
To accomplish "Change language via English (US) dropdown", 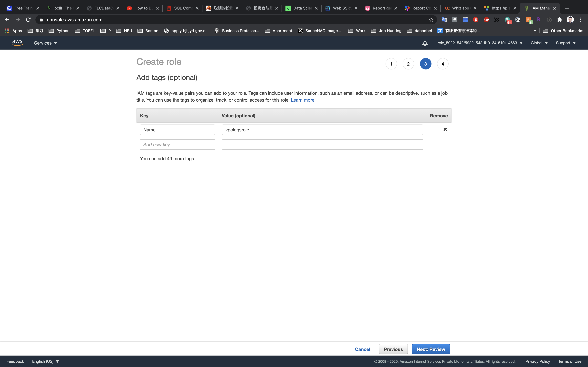I will [x=45, y=361].
